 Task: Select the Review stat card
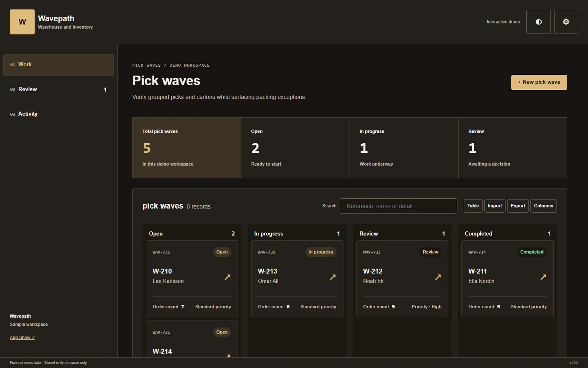(x=513, y=148)
